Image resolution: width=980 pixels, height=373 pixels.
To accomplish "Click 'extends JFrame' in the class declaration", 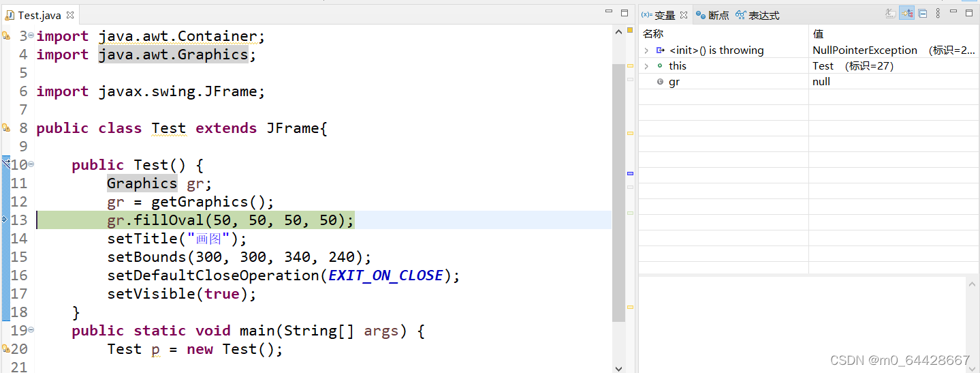I will click(257, 128).
